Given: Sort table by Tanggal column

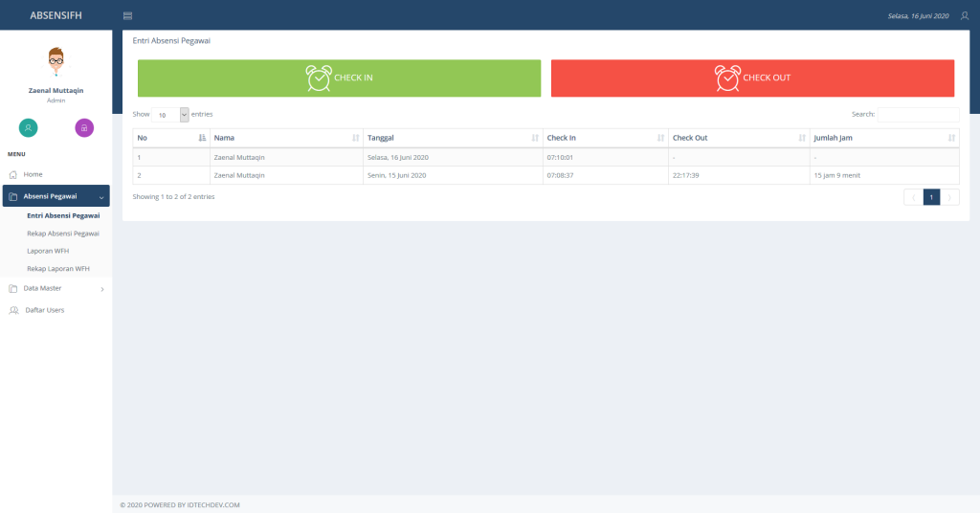Looking at the screenshot, I should coord(453,138).
